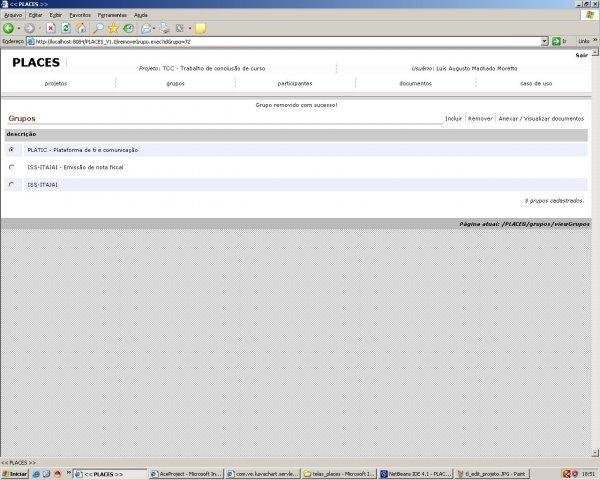This screenshot has height=480, width=600.
Task: Click the Sair logout link
Action: click(582, 56)
